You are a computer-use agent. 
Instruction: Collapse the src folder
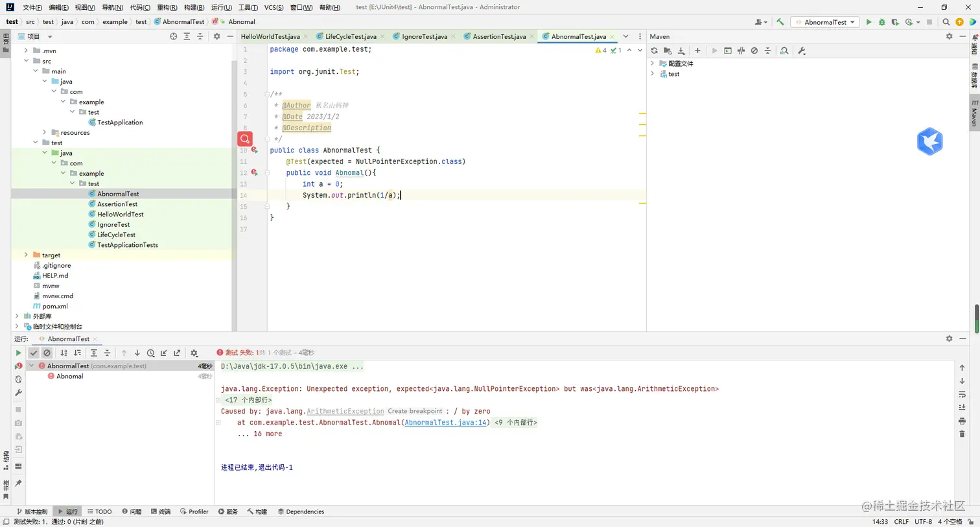click(26, 61)
